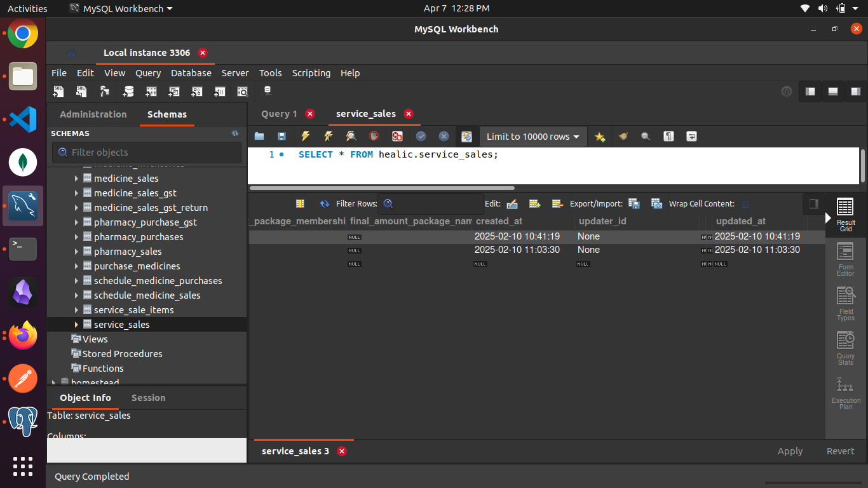Viewport: 868px width, 488px height.
Task: Switch to the Query 1 tab
Action: 279,114
